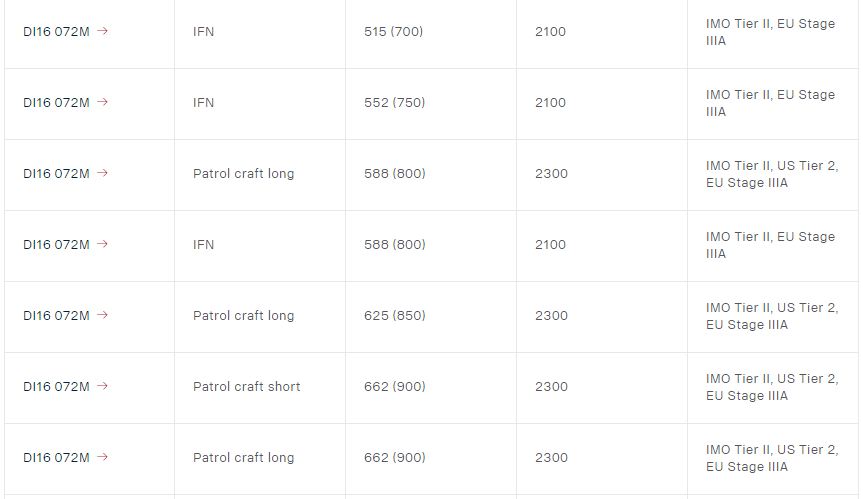The width and height of the screenshot is (863, 499).
Task: Click the red arrow in the 625 (850) row
Action: point(103,315)
